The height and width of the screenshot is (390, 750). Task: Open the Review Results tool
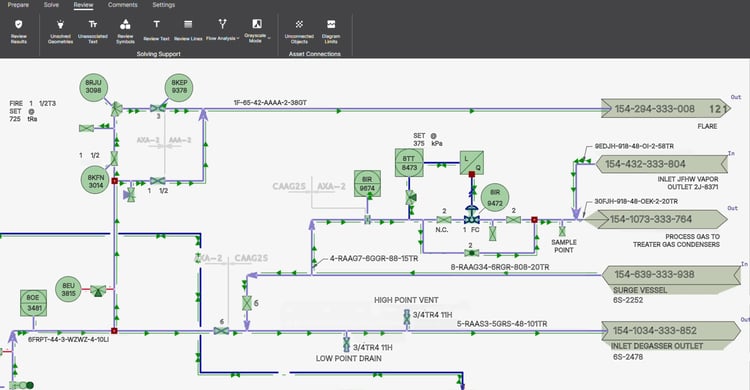[x=19, y=32]
